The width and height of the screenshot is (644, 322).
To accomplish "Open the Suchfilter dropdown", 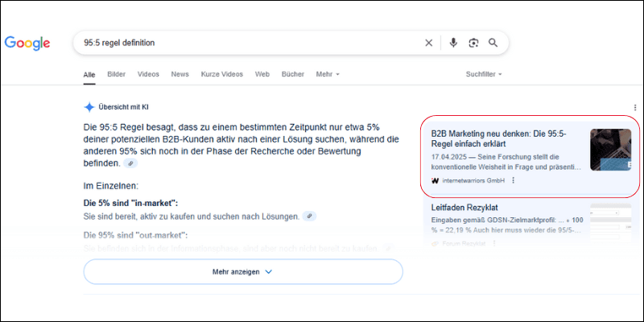I will tap(484, 74).
